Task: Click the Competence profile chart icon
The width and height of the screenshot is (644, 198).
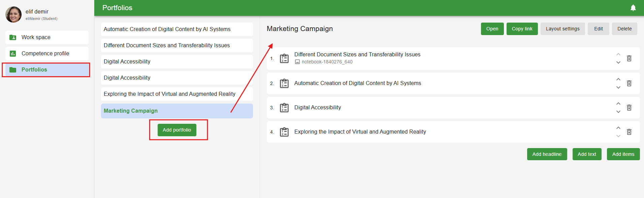Action: (13, 54)
